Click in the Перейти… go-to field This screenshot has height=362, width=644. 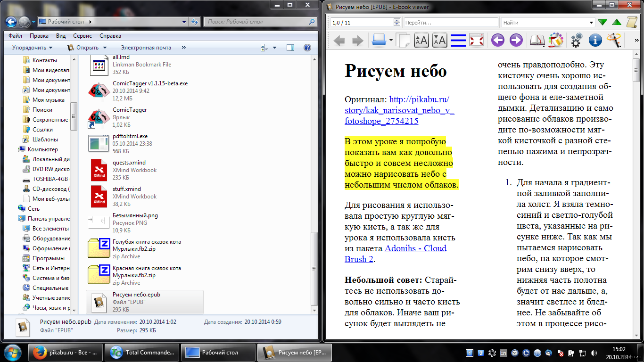pos(451,22)
